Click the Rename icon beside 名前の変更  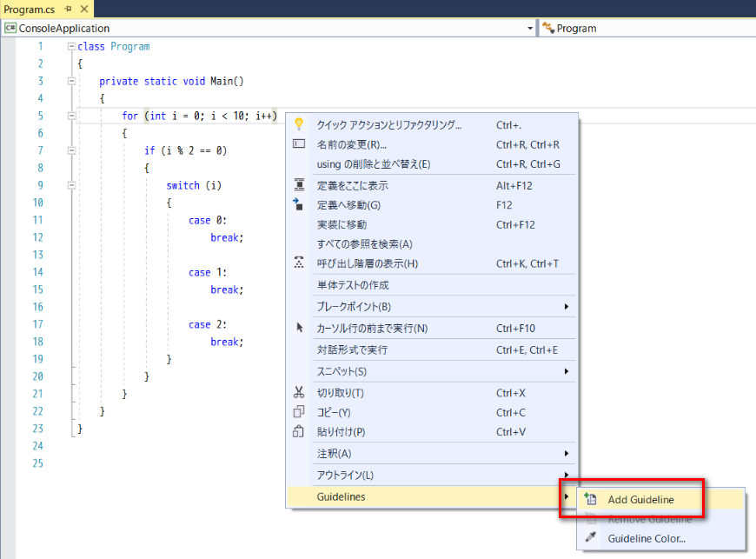click(x=298, y=145)
